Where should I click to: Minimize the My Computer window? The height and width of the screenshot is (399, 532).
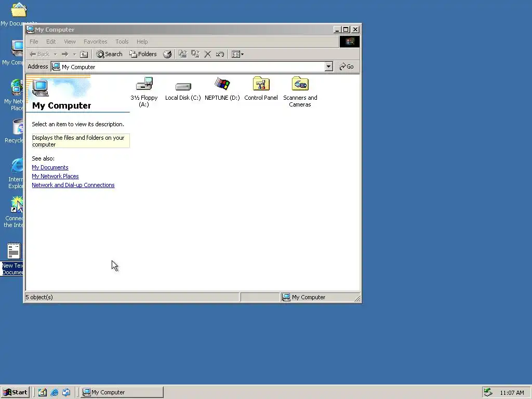[x=337, y=30]
